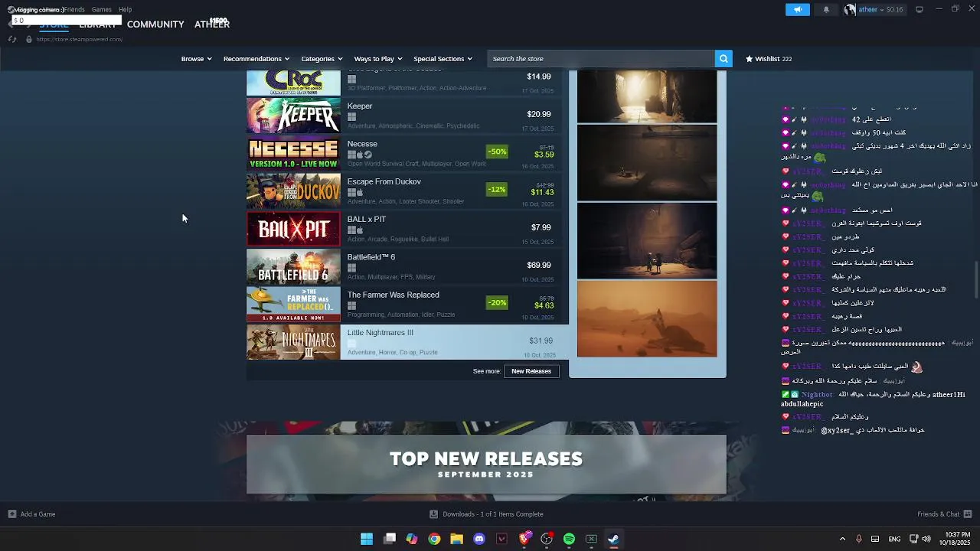Click the Top New Releases September 2025 banner

(x=486, y=465)
